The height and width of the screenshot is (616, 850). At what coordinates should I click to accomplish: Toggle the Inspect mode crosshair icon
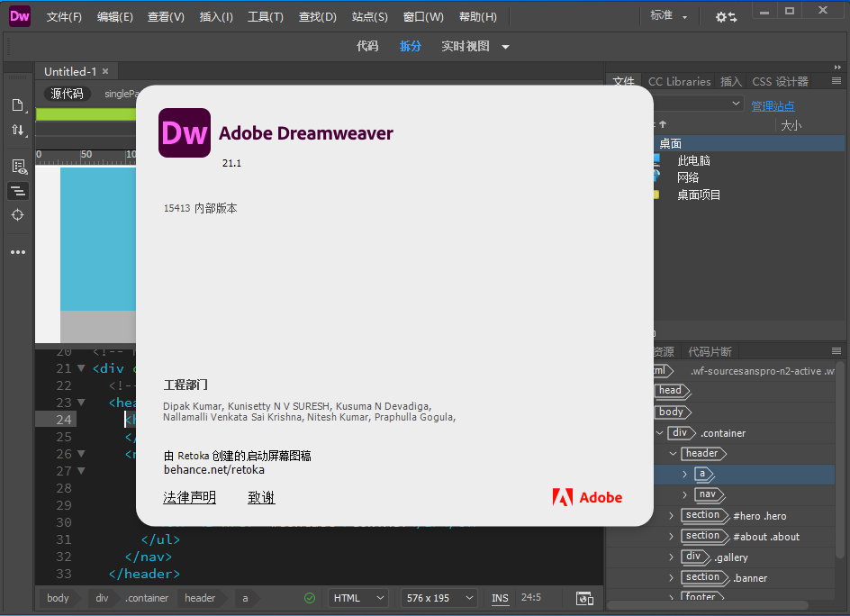point(17,215)
